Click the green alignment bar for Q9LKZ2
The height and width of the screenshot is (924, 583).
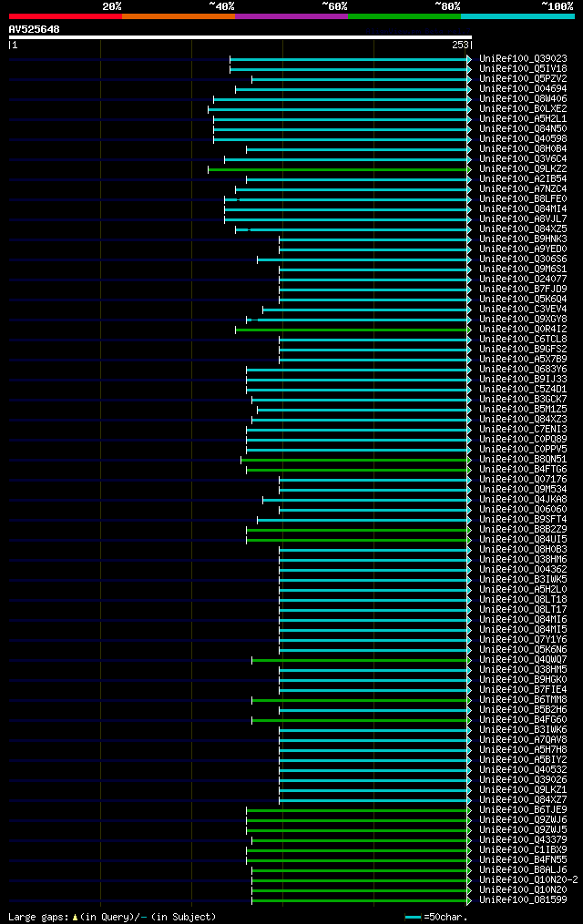point(340,169)
